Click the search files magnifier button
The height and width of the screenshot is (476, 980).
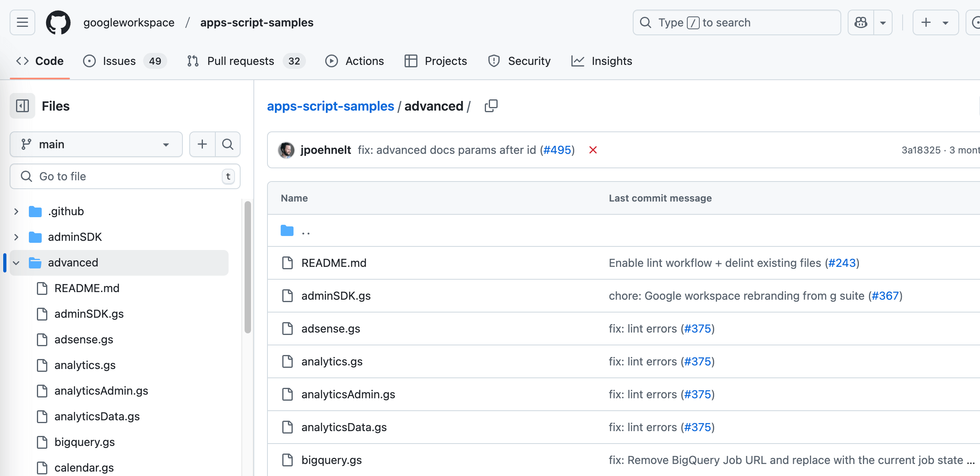(x=228, y=144)
